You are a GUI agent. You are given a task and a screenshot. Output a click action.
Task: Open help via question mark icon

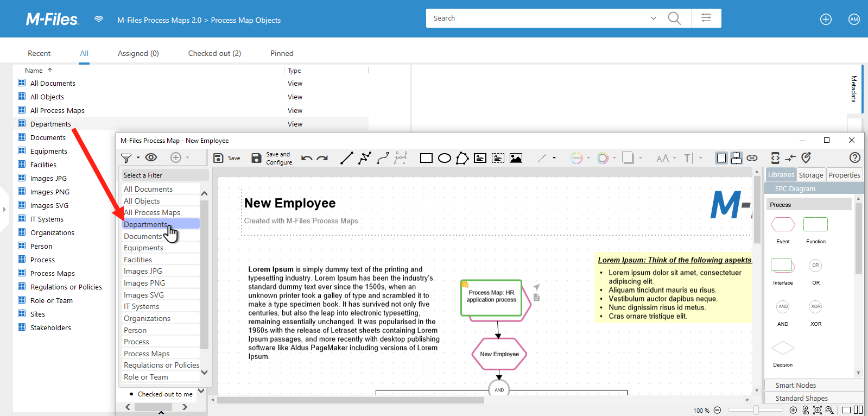(x=854, y=157)
